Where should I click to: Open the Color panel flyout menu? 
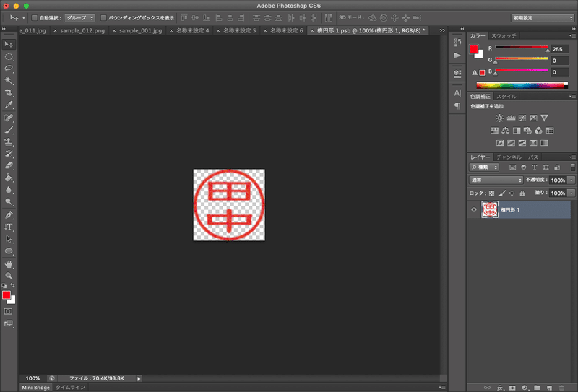[x=572, y=36]
